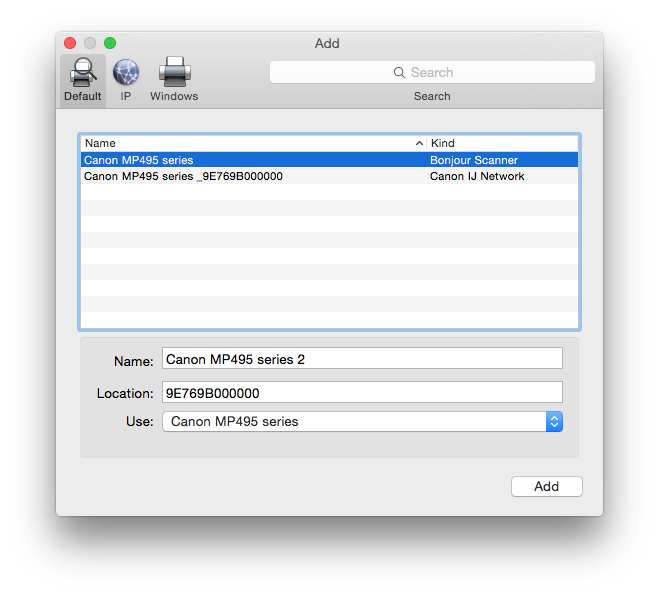Click the Add button
This screenshot has height=596, width=659.
(546, 486)
